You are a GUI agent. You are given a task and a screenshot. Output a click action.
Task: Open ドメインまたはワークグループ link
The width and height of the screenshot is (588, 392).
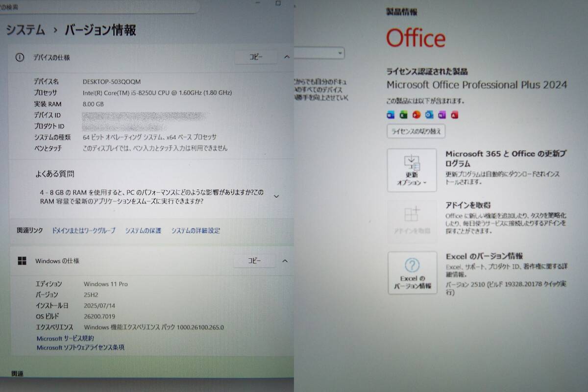tap(84, 230)
